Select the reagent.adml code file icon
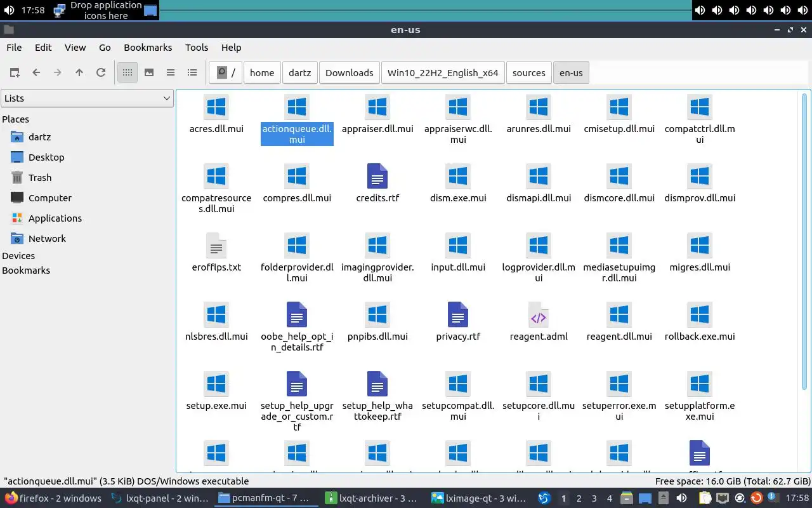 click(539, 314)
